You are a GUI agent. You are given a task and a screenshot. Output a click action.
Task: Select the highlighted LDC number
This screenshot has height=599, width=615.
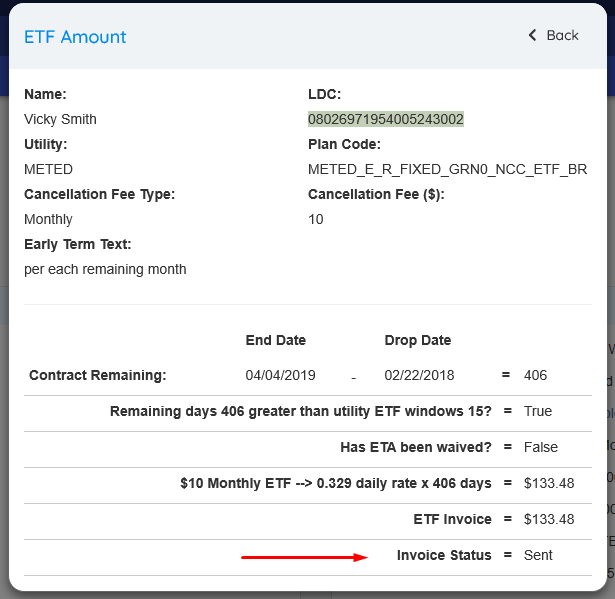click(386, 119)
